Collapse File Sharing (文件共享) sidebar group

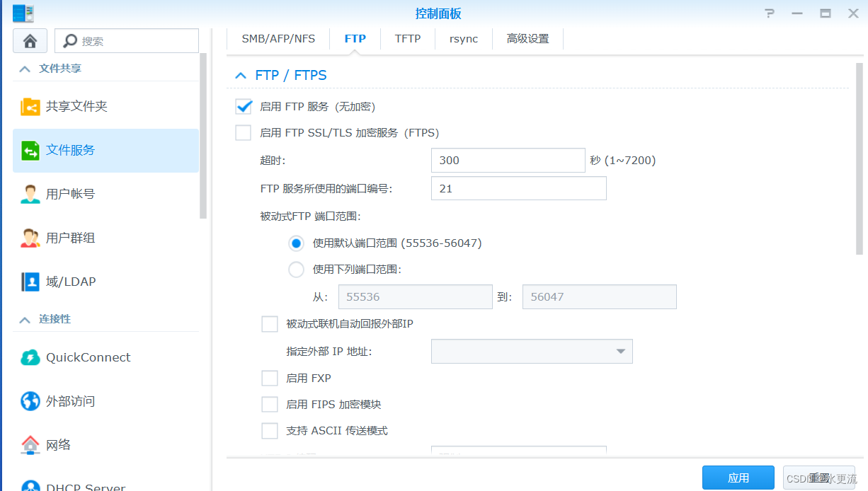click(25, 69)
